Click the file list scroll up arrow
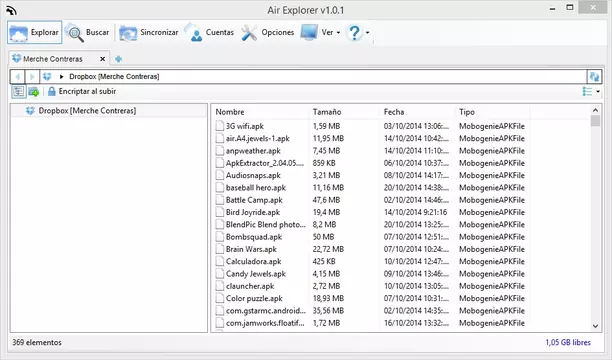Viewport: 612px width, 360px height. (595, 110)
